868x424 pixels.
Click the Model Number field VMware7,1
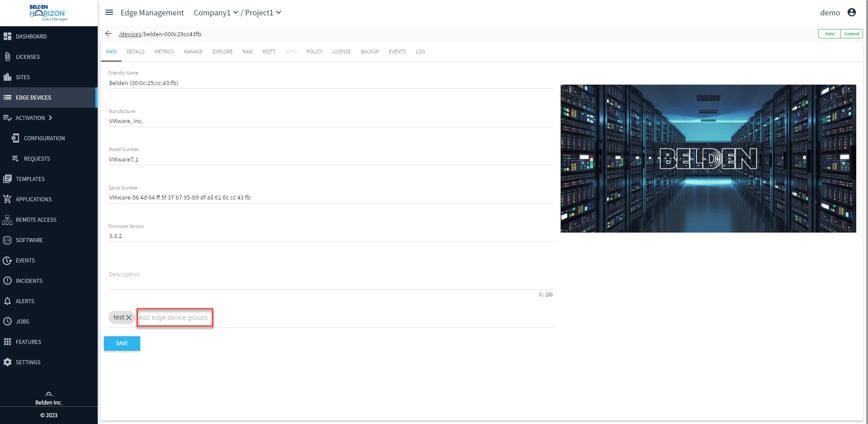[330, 159]
